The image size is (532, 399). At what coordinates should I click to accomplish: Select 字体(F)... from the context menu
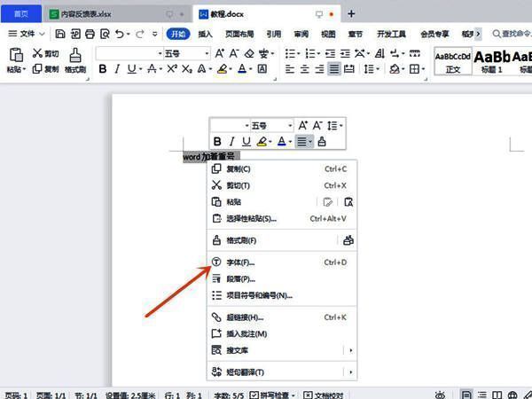(x=239, y=262)
